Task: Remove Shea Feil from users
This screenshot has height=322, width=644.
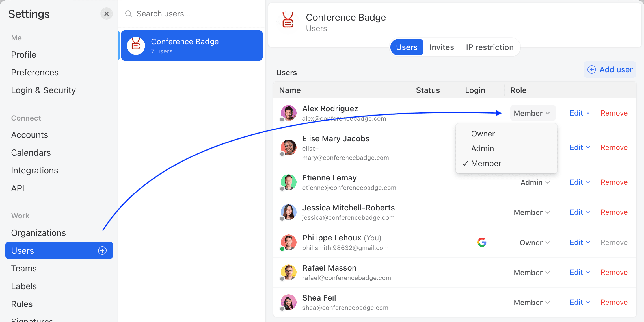Action: click(x=614, y=302)
